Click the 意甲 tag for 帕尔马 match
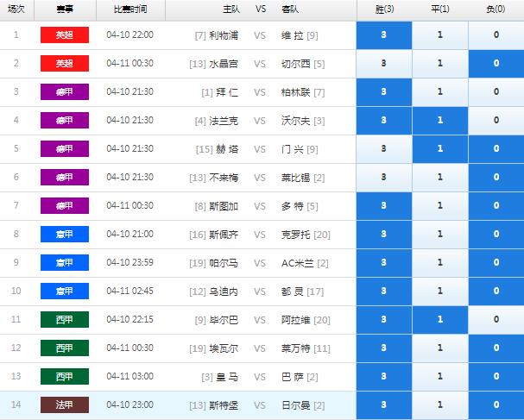The image size is (524, 420). [65, 263]
